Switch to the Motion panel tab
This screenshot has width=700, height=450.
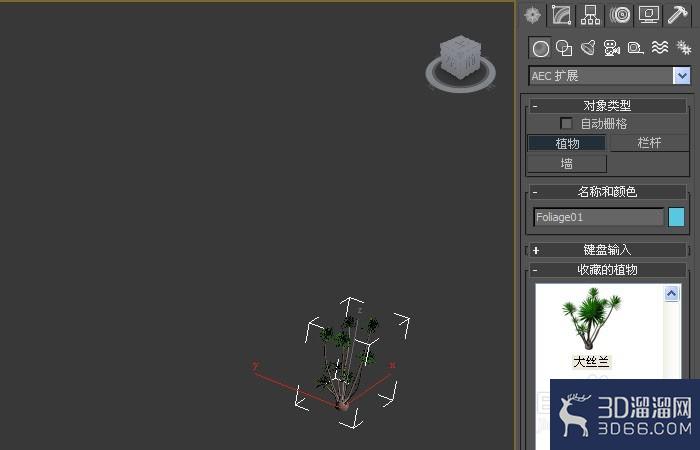pyautogui.click(x=620, y=15)
